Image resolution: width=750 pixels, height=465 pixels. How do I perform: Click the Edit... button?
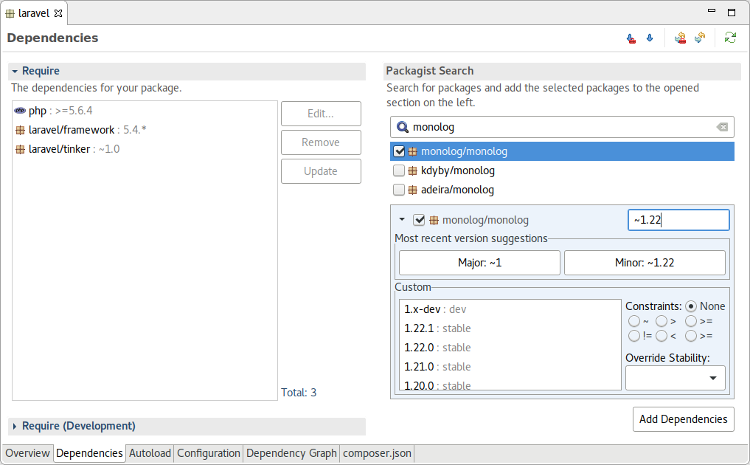[321, 114]
